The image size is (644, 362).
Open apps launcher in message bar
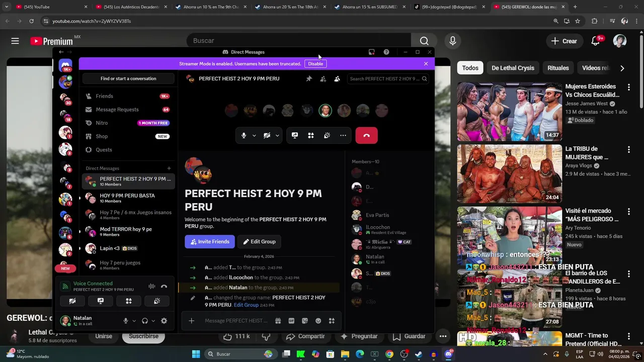coord(332,321)
